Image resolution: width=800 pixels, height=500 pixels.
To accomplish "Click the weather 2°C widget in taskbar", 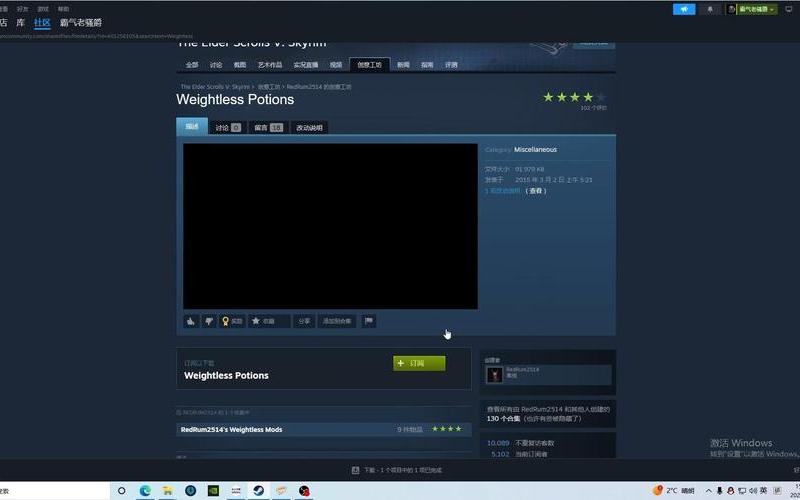I will point(673,490).
